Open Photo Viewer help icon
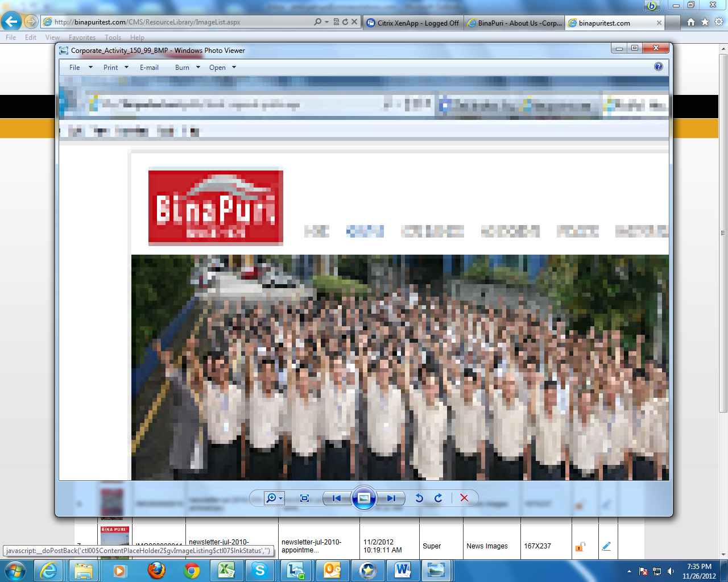The width and height of the screenshot is (728, 582). (658, 67)
